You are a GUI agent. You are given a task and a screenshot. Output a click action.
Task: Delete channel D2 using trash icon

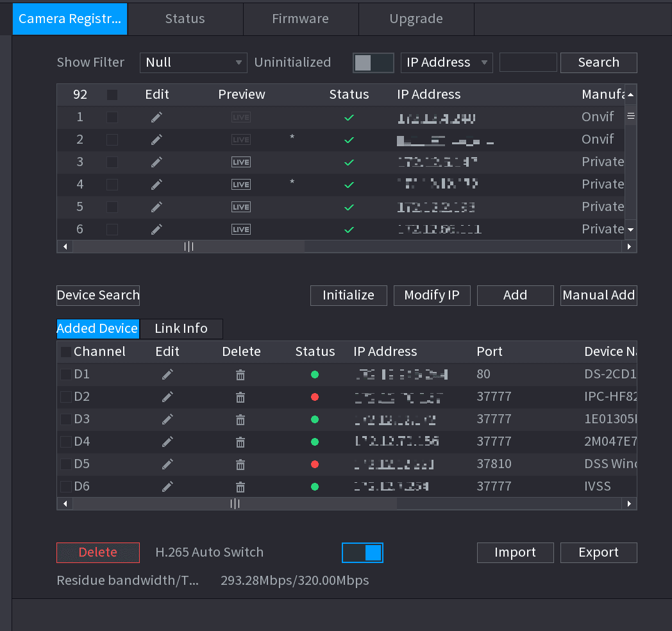[x=240, y=398]
